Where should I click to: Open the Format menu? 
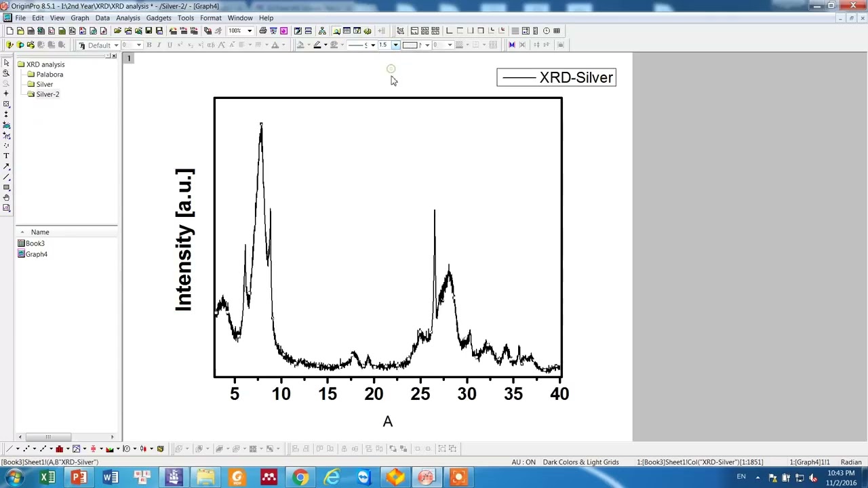[210, 18]
